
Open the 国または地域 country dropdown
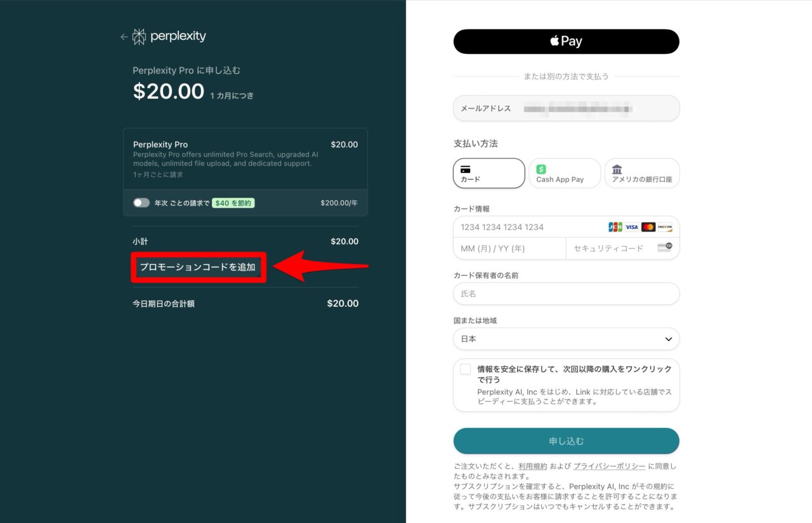pos(565,339)
